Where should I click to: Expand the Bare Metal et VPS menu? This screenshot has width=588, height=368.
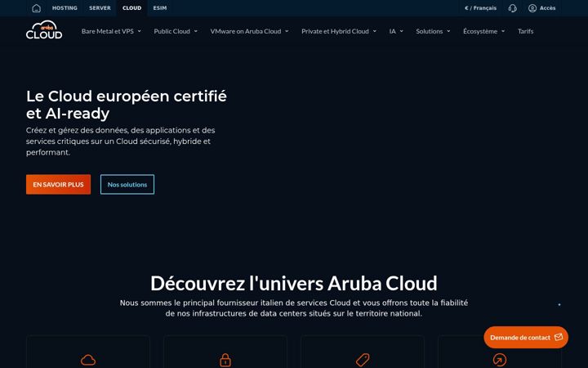click(111, 31)
